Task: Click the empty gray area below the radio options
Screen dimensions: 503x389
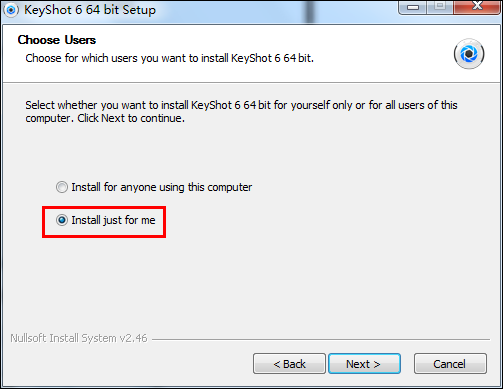Action: tap(251, 283)
